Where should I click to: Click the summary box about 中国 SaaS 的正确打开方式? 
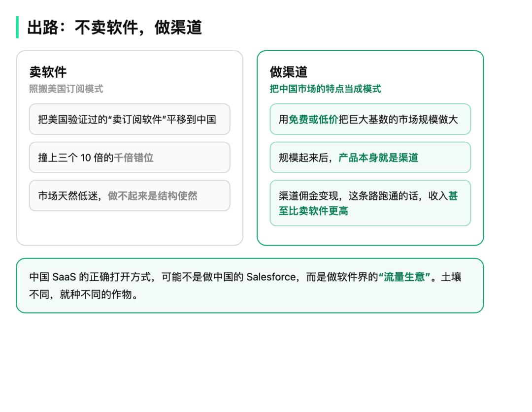click(250, 285)
